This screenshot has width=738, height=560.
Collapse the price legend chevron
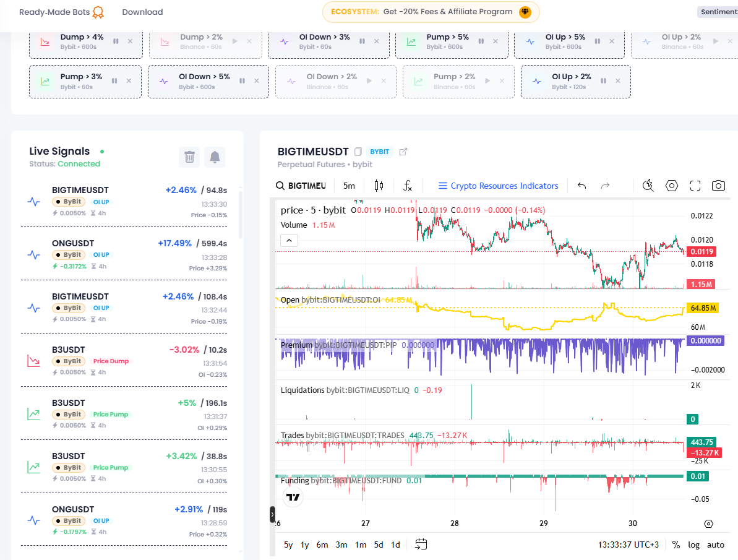coord(289,241)
